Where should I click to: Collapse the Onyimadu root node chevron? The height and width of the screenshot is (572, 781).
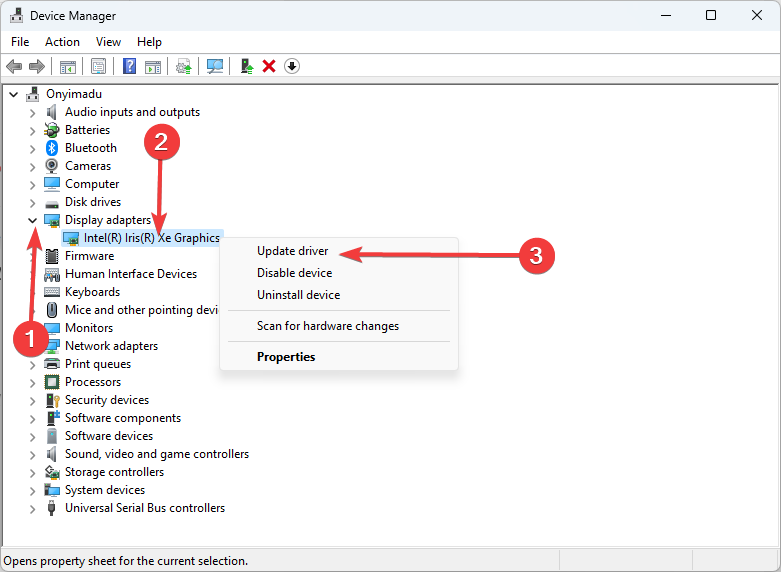pyautogui.click(x=14, y=94)
